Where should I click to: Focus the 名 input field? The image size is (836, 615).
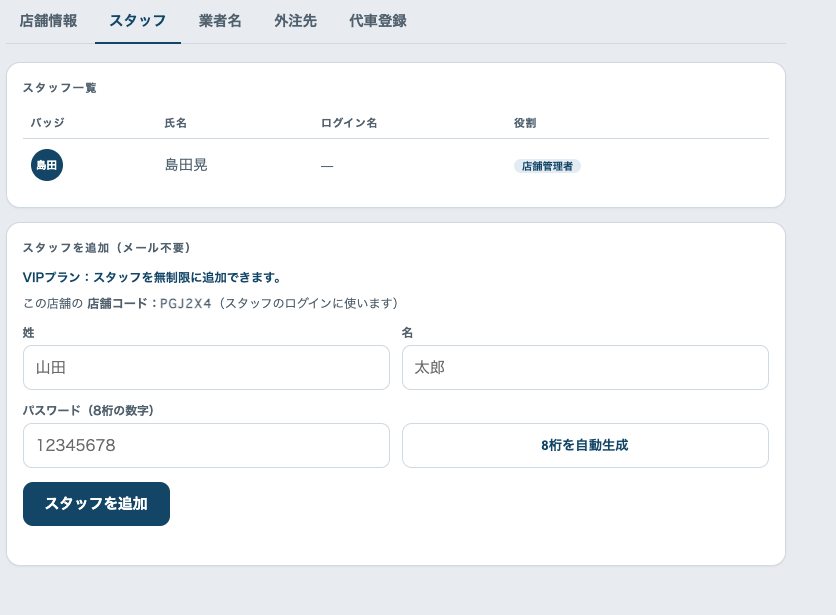pos(585,368)
